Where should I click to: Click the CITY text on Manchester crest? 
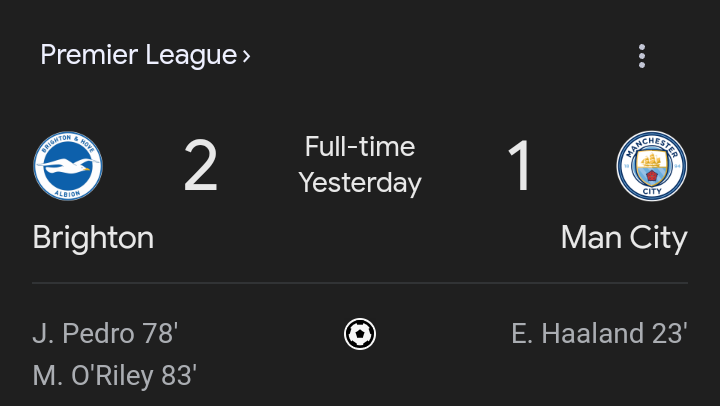652,191
